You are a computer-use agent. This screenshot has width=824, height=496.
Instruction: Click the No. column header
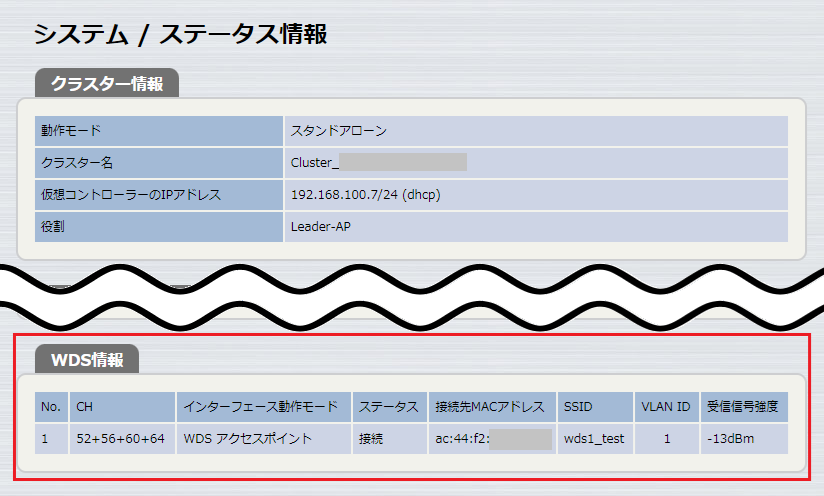[x=52, y=407]
